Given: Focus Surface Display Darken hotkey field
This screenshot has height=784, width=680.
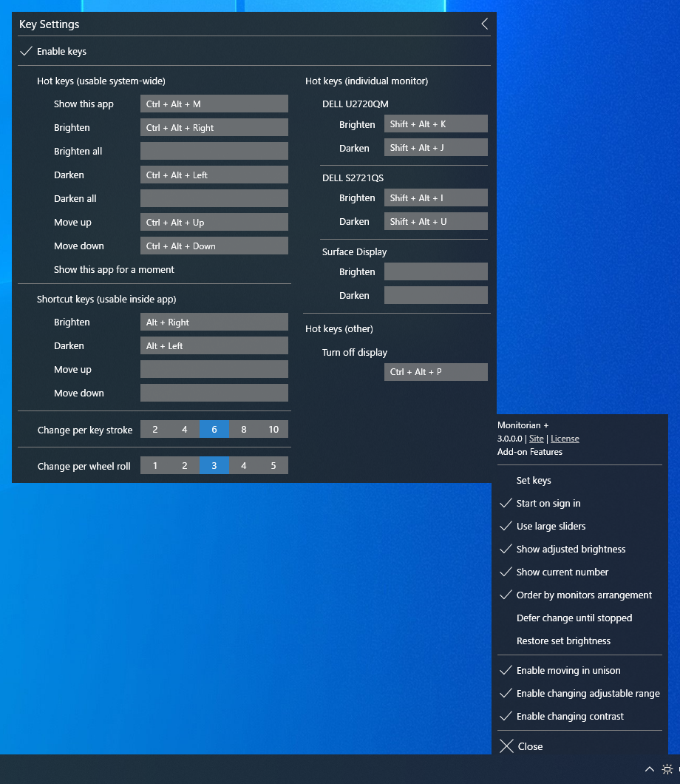Looking at the screenshot, I should point(435,296).
